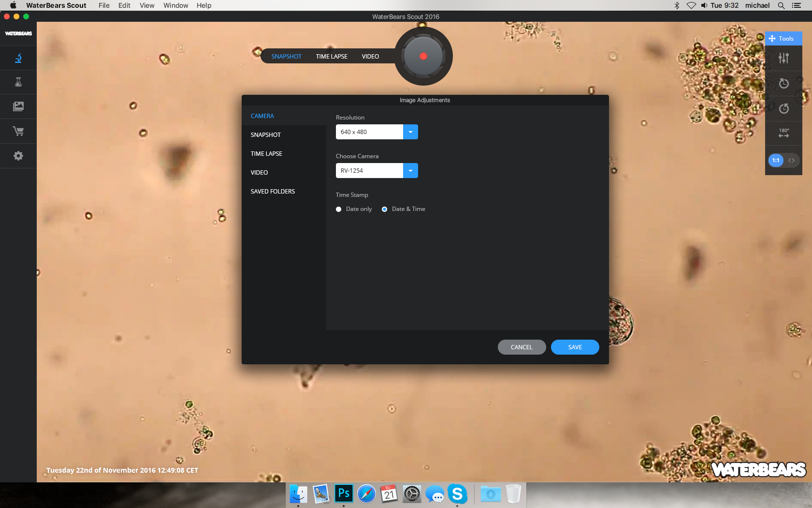Open the CAMERA settings section
812x508 pixels.
(x=284, y=116)
